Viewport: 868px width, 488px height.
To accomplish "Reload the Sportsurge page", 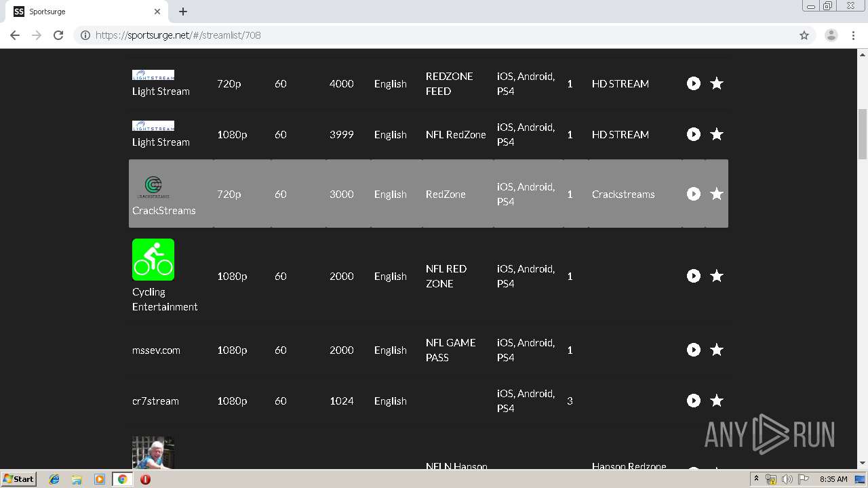I will [x=58, y=35].
